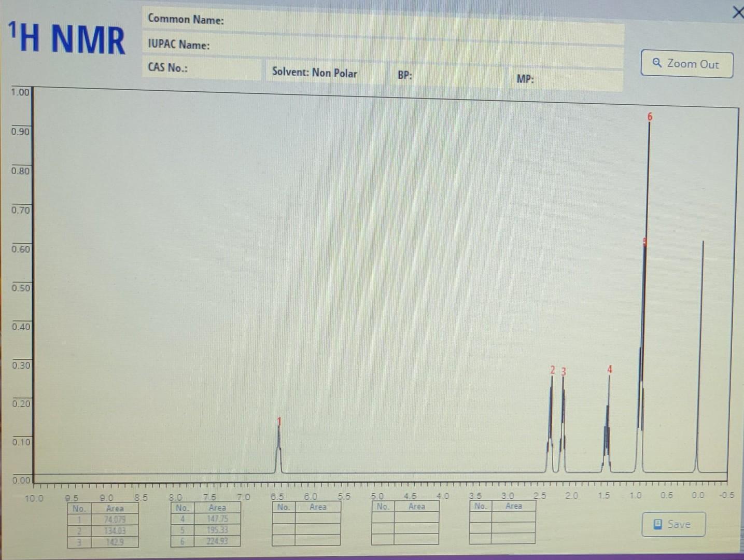The image size is (744, 560).
Task: Select peak marker 1 near 6.5 ppm
Action: 279,421
